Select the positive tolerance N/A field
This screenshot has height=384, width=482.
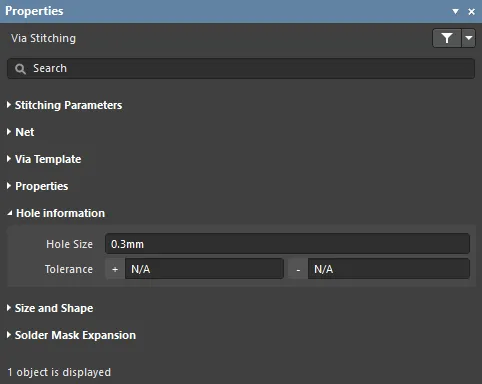204,269
